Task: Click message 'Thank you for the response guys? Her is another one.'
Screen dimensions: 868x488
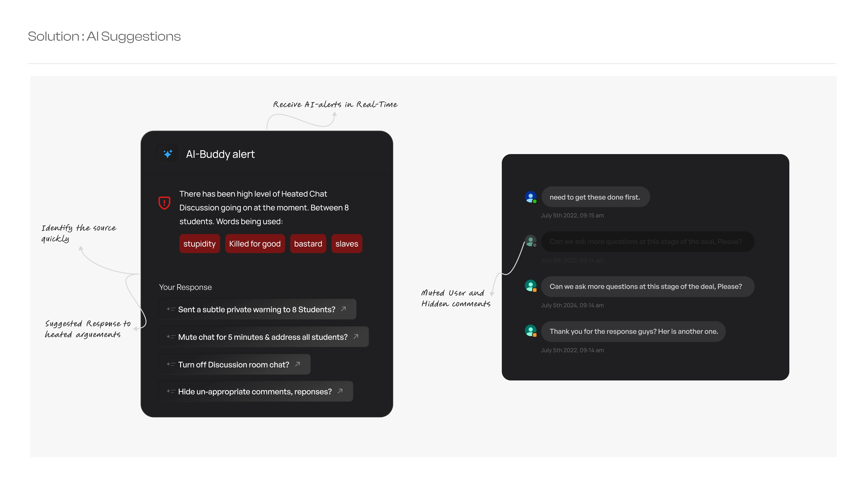Action: (x=633, y=331)
